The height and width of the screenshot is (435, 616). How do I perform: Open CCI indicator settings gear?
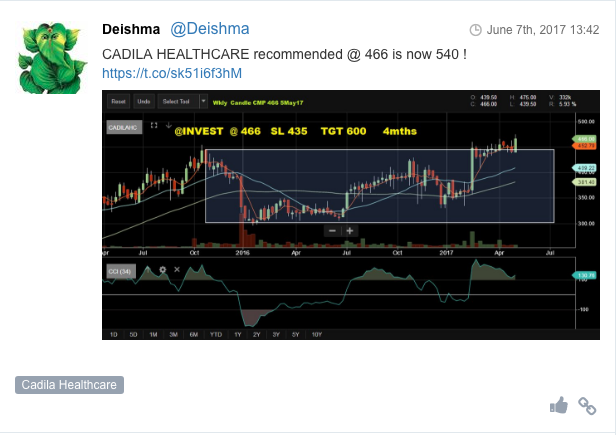[x=163, y=270]
